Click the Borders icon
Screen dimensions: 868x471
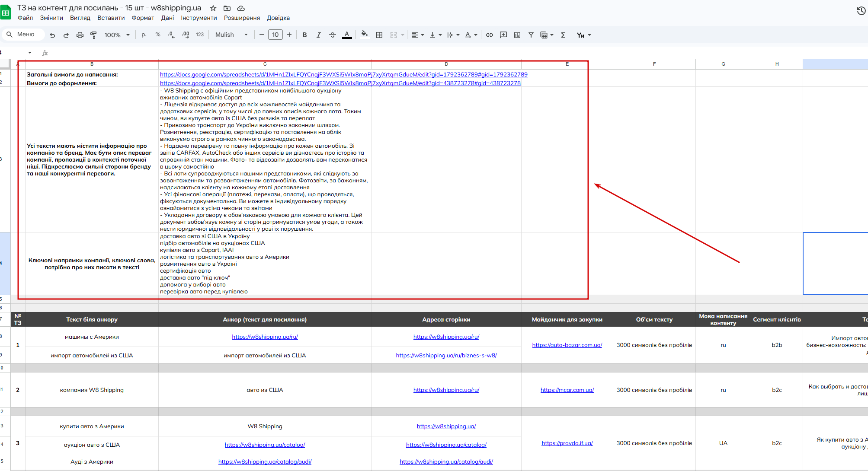pos(379,35)
